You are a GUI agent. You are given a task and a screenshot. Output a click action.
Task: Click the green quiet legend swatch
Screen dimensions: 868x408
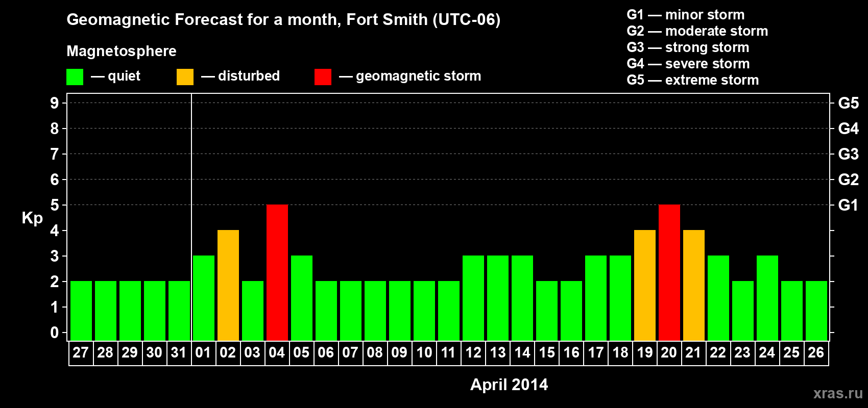pos(75,77)
